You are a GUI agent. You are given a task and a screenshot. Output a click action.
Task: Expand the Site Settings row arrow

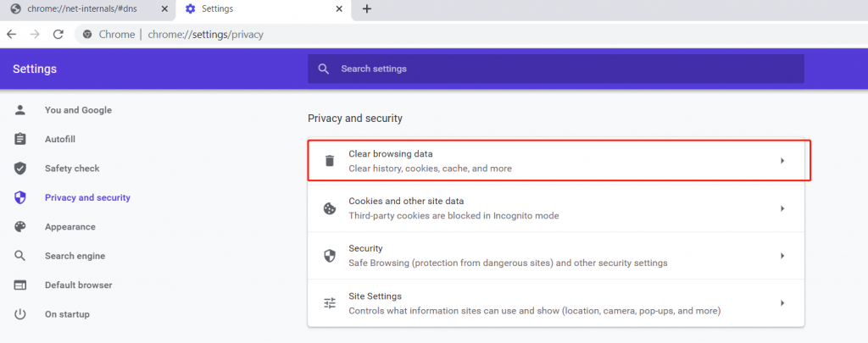(x=782, y=303)
